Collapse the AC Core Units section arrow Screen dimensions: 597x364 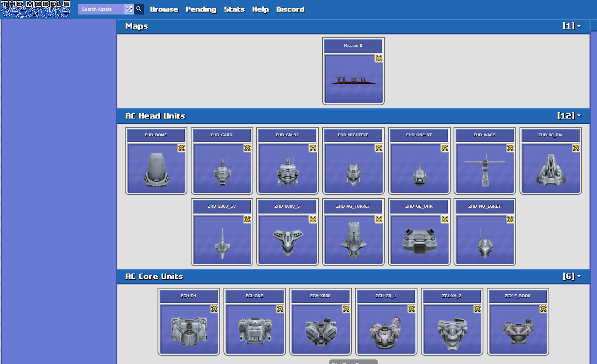coord(579,277)
